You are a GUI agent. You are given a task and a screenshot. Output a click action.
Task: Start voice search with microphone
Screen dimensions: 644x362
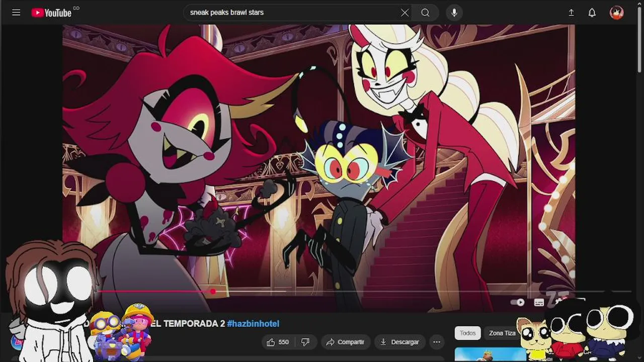[x=454, y=13]
